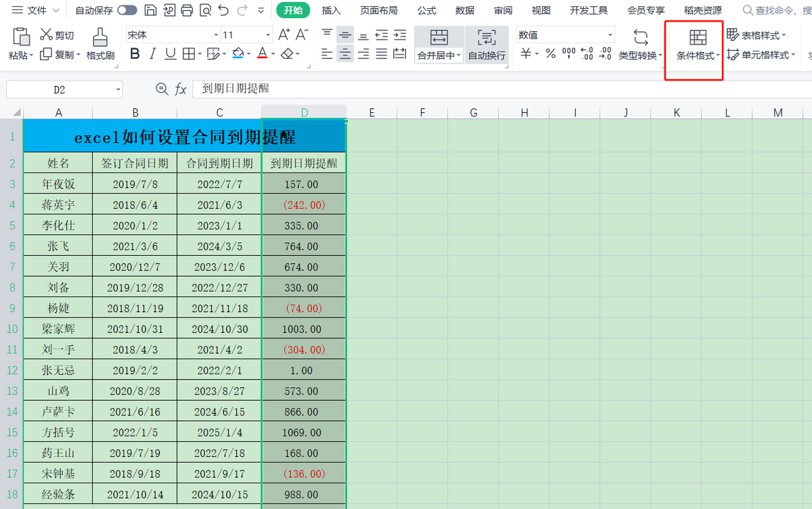Toggle Italic formatting
Screen dimensions: 812x509
(152, 54)
